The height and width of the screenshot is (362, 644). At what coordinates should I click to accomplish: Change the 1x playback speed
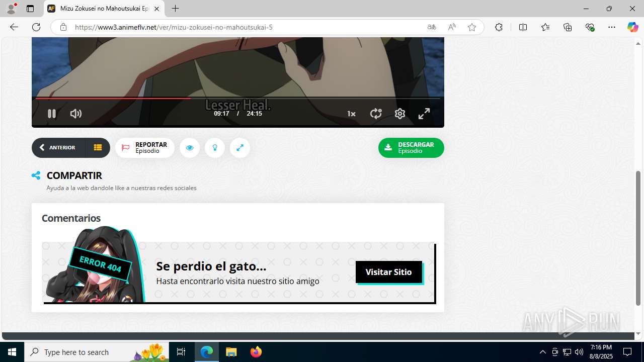(351, 114)
